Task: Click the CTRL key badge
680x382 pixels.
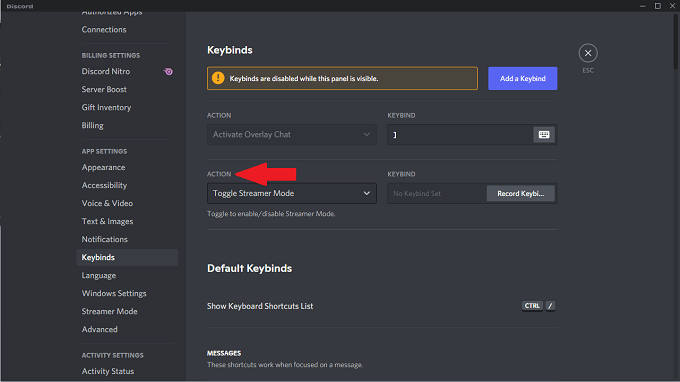Action: pyautogui.click(x=532, y=306)
